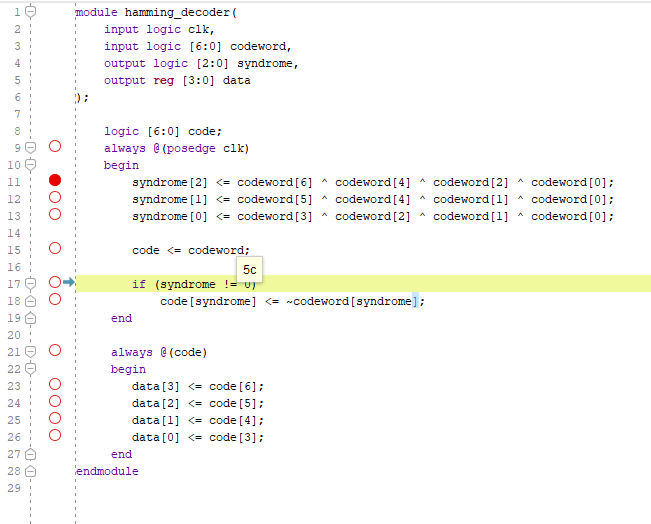651x524 pixels.
Task: Click the current execution arrow on line 17
Action: 69,282
